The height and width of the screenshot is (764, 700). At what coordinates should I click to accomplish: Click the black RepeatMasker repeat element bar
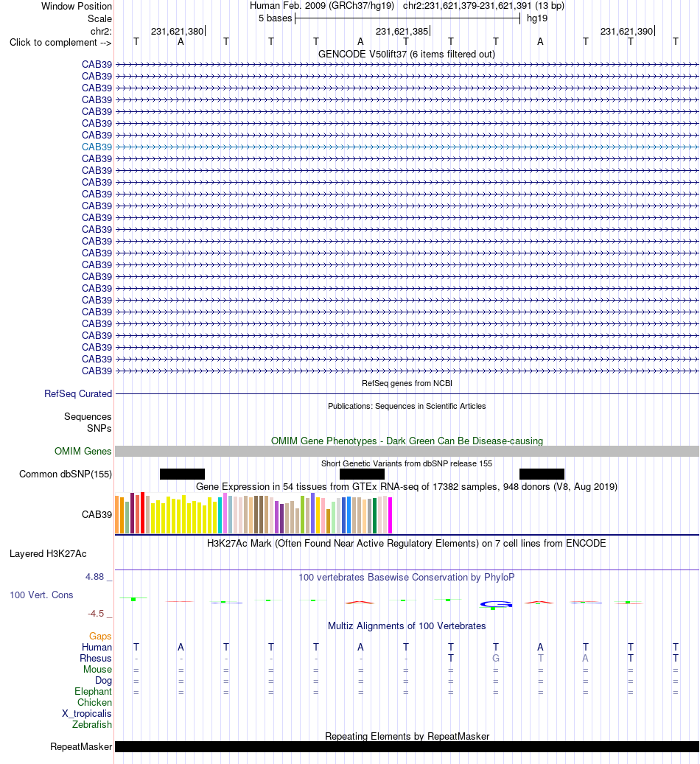click(407, 747)
